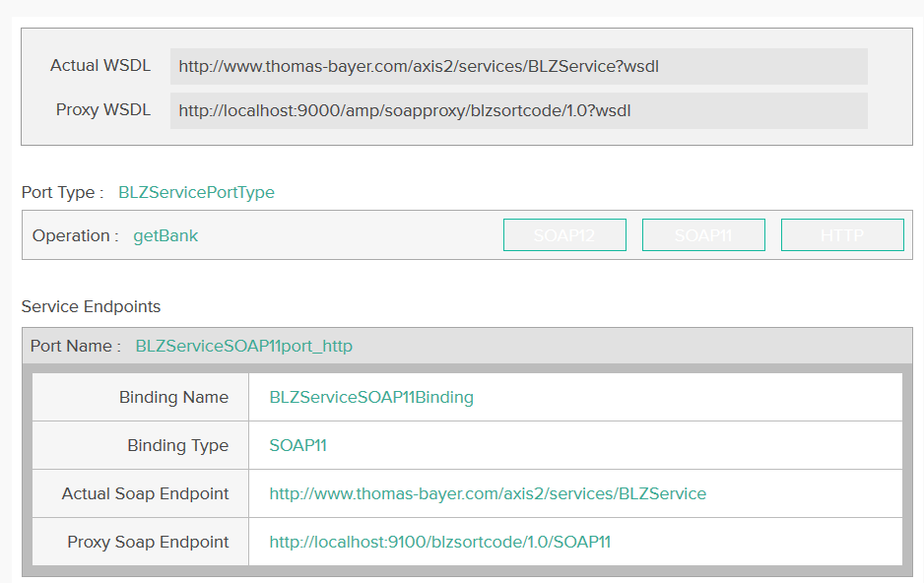Open the getBank operation
924x583 pixels.
point(165,236)
